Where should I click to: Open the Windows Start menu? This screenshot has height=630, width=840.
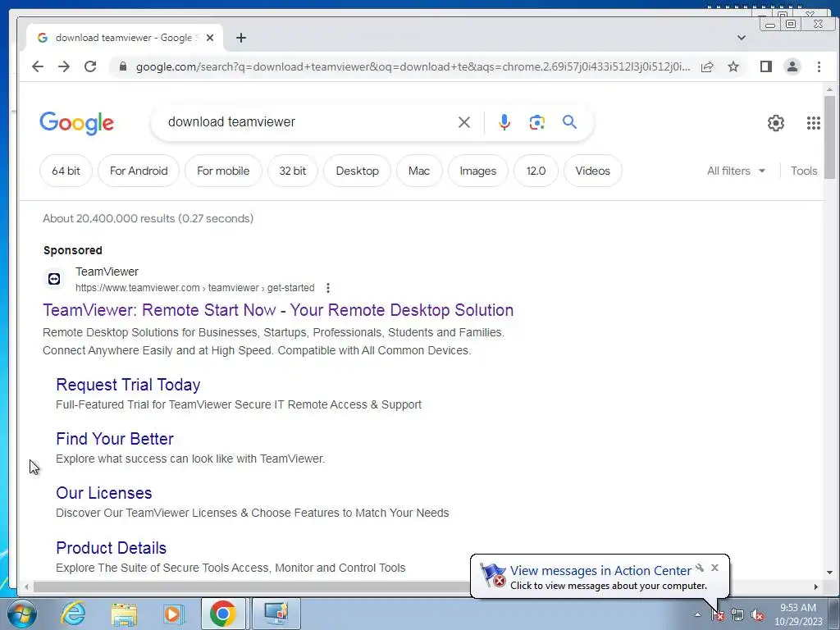pyautogui.click(x=22, y=614)
